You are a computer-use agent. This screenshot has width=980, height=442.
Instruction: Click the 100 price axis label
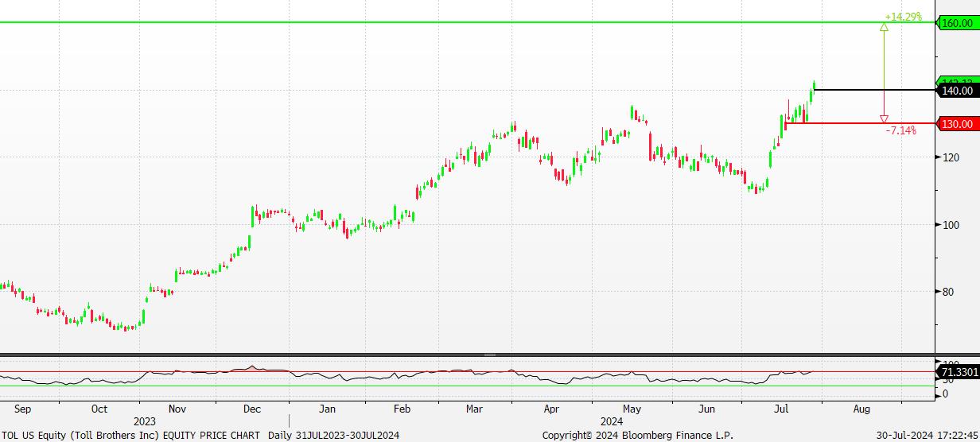pos(949,225)
